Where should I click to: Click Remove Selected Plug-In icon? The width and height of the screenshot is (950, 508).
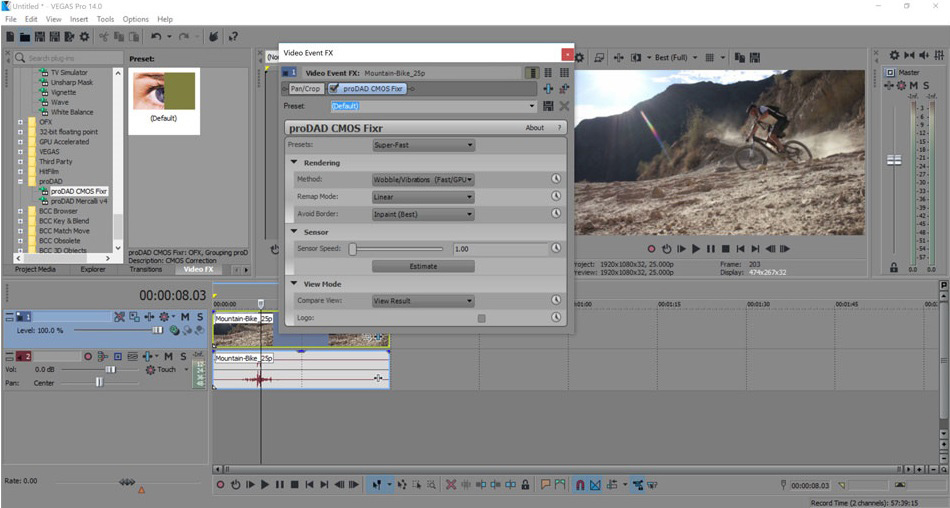[564, 89]
